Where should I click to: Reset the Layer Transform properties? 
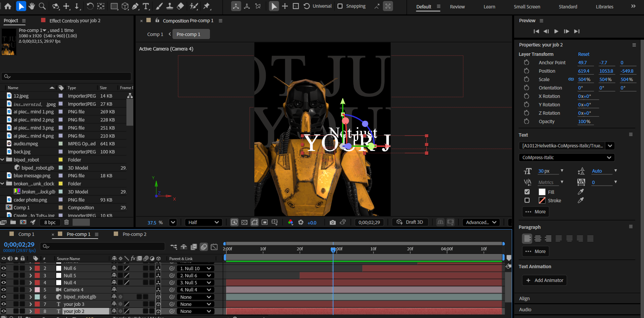[x=583, y=54]
